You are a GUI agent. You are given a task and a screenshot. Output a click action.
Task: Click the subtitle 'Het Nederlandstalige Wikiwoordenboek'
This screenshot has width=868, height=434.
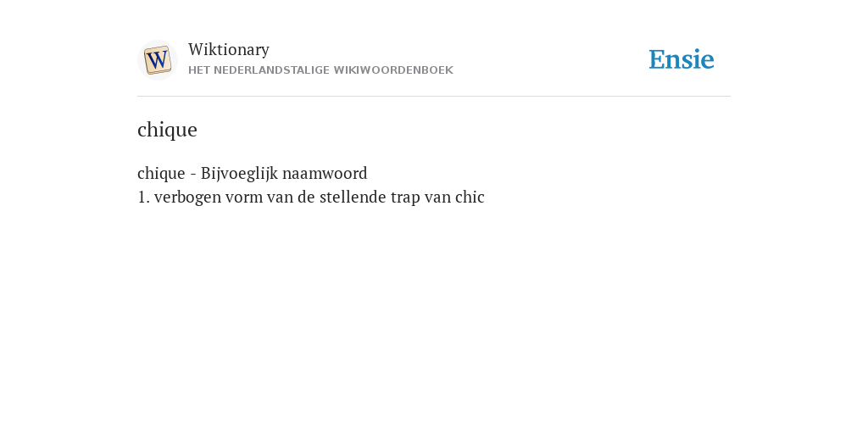[320, 70]
